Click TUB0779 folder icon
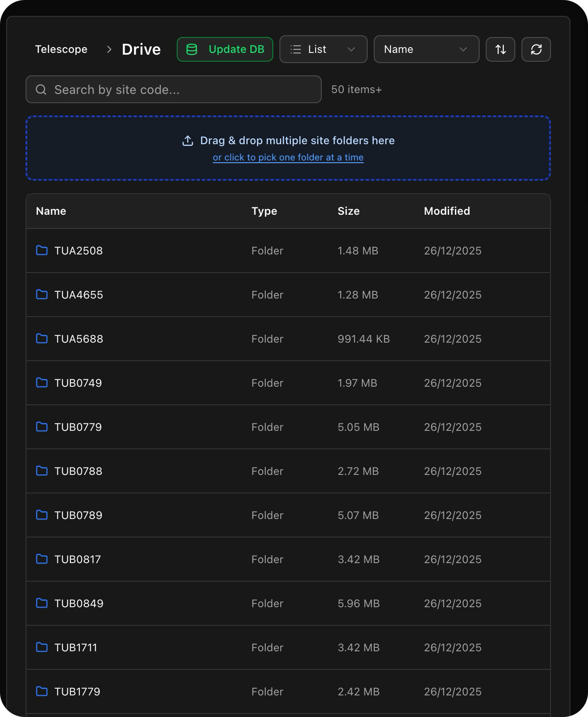The height and width of the screenshot is (717, 588). (x=42, y=427)
